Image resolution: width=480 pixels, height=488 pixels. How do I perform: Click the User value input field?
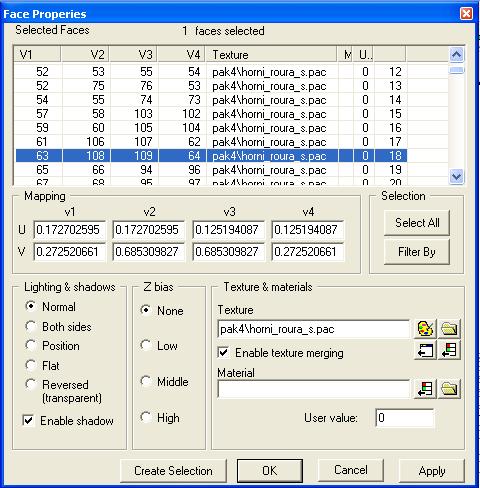pyautogui.click(x=405, y=418)
